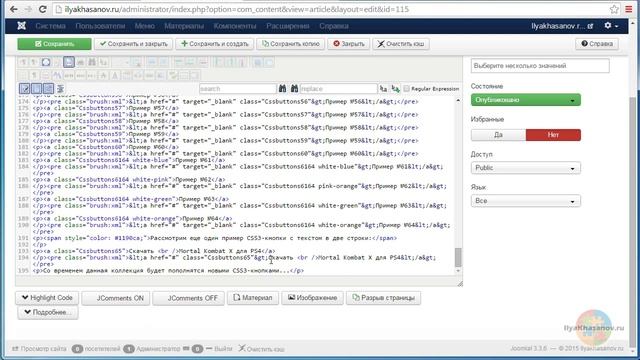Open the Состояние dropdown showing Опубликовано
This screenshot has height=360, width=640.
click(x=526, y=100)
